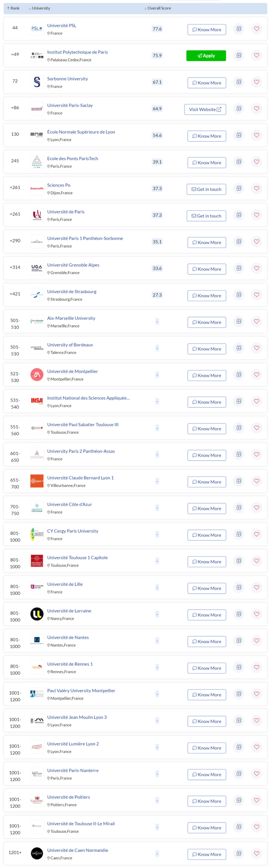The image size is (272, 868).
Task: Add Université Paris-Saclay to comparison
Action: 239,109
